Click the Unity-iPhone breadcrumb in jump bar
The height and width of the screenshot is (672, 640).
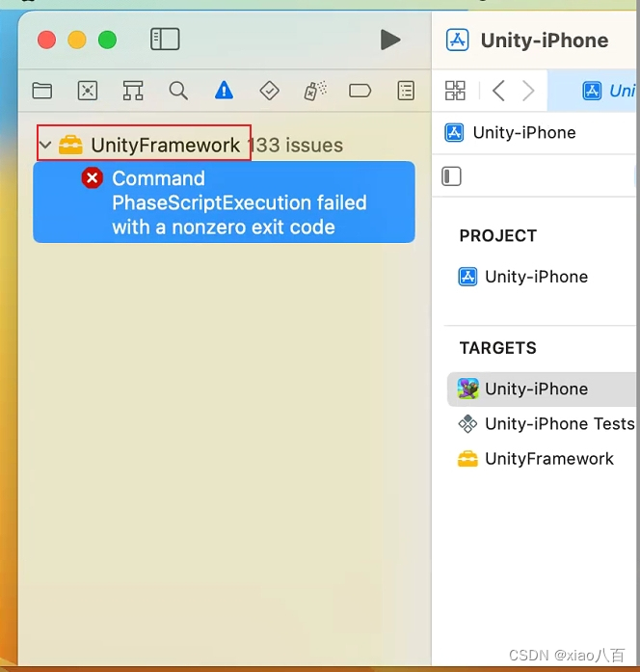pos(510,132)
